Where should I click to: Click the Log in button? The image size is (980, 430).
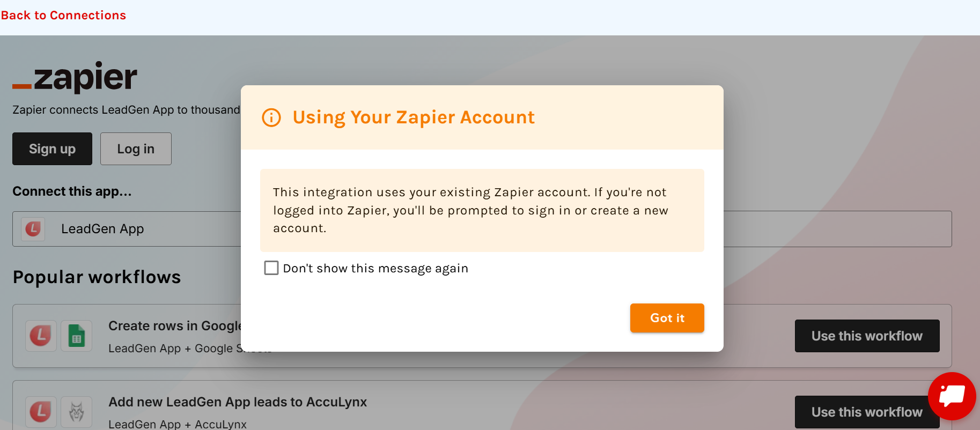pos(135,149)
